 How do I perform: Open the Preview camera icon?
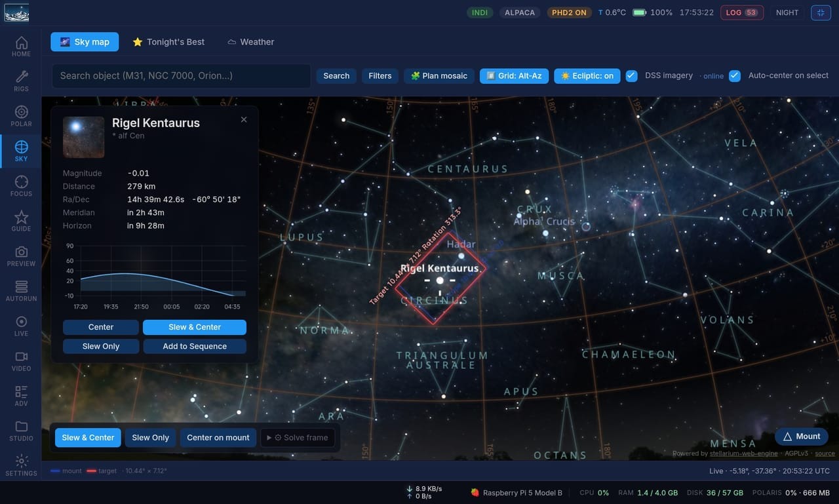pyautogui.click(x=21, y=256)
